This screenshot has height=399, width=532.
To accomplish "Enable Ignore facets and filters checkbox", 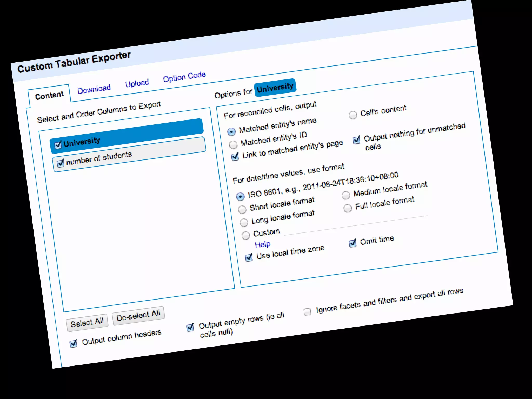I will pos(307,311).
